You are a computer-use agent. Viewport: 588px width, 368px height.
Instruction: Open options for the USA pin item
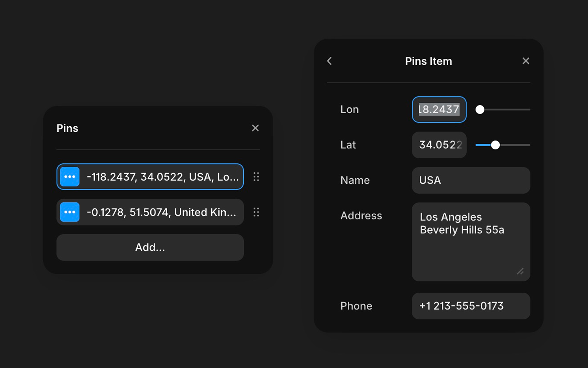pyautogui.click(x=70, y=177)
